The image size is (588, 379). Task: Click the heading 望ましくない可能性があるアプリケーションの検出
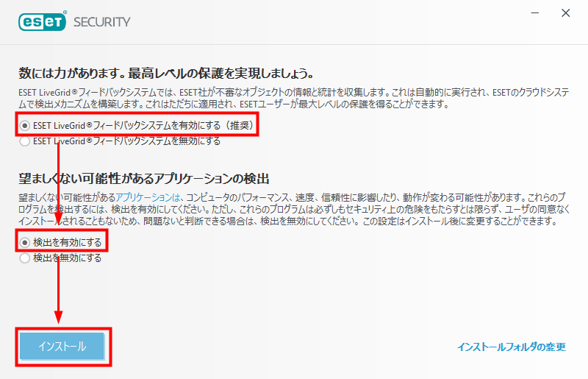pos(144,178)
